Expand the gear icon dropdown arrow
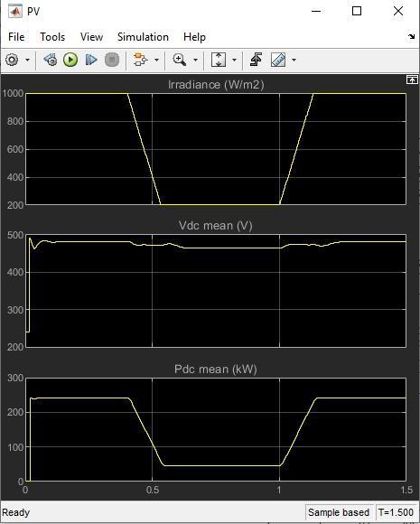 28,61
